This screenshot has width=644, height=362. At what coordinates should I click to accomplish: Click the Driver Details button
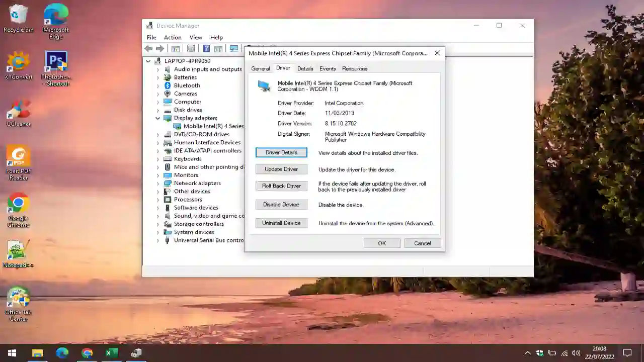pyautogui.click(x=281, y=152)
